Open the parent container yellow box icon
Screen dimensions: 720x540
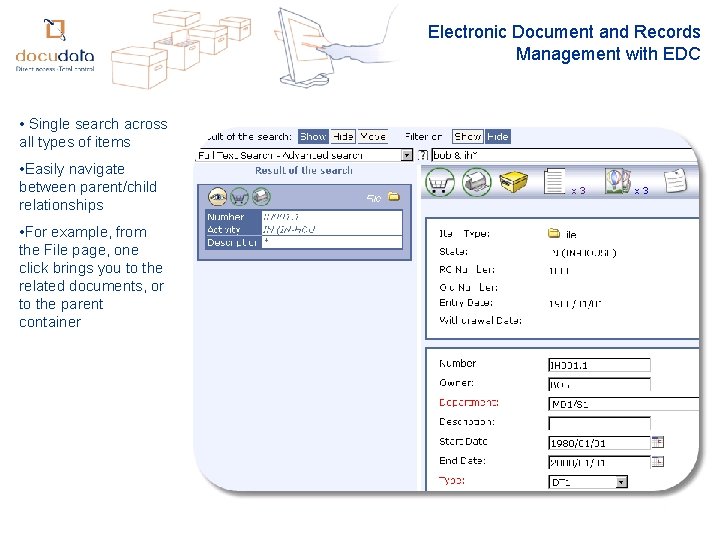point(513,182)
